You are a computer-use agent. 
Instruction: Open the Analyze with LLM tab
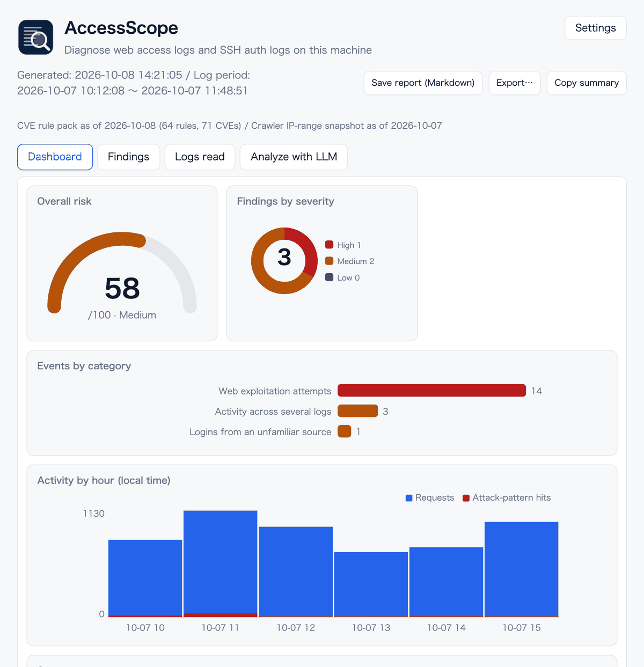point(294,157)
